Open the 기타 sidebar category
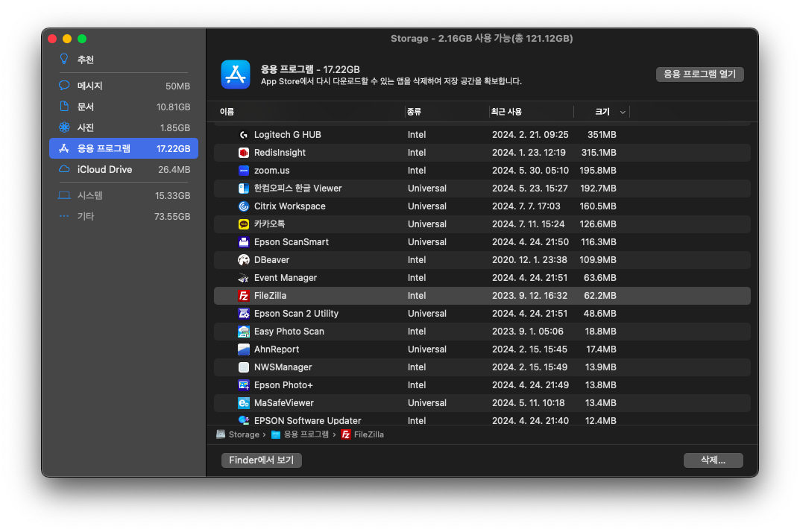This screenshot has height=532, width=800. (124, 216)
